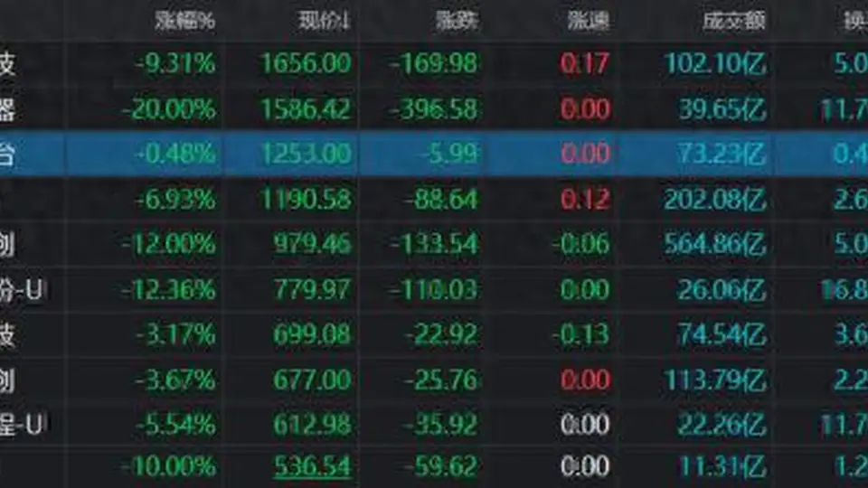The image size is (868, 488).
Task: Select the row priced 979.46
Action: click(x=434, y=244)
